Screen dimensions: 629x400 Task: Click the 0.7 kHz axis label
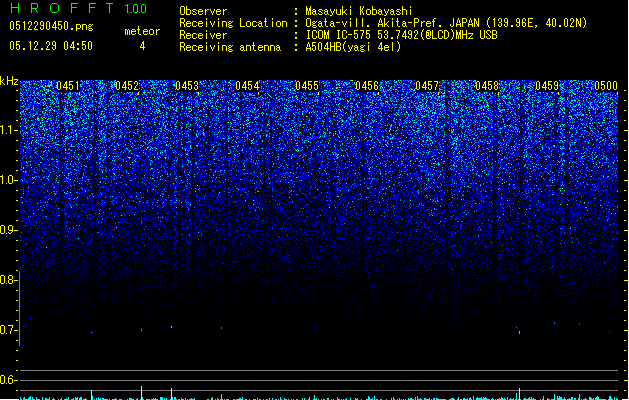tap(9, 330)
